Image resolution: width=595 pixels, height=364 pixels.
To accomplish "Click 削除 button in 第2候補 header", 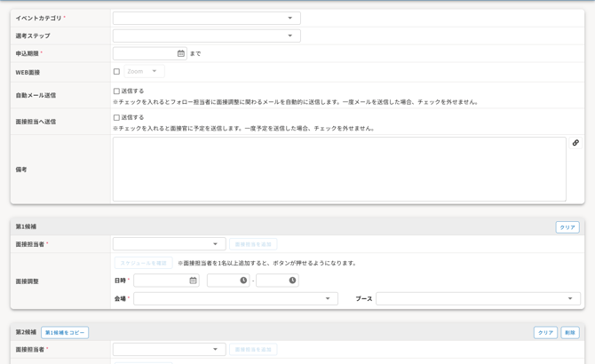I will (570, 333).
